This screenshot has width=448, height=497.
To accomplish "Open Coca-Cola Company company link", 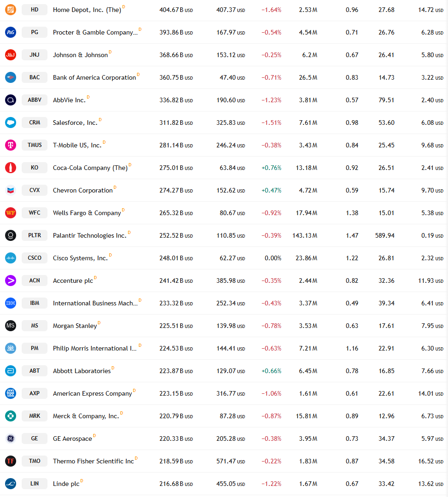I will (90, 168).
